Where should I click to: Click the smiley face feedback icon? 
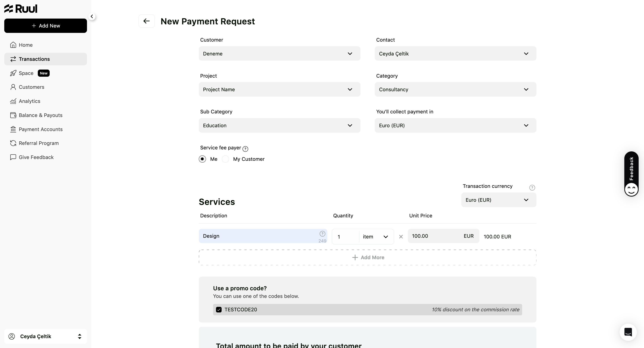(x=631, y=190)
